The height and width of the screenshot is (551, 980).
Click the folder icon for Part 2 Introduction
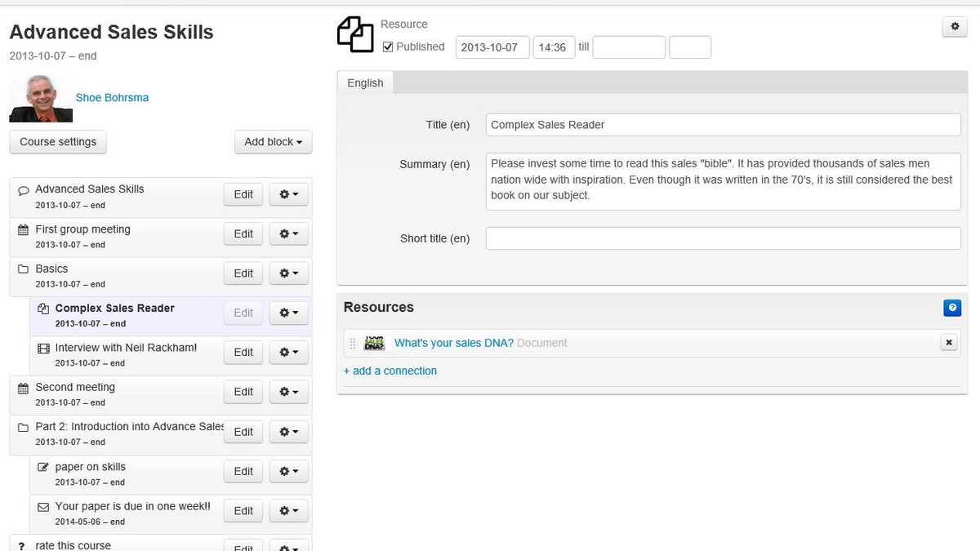(23, 427)
